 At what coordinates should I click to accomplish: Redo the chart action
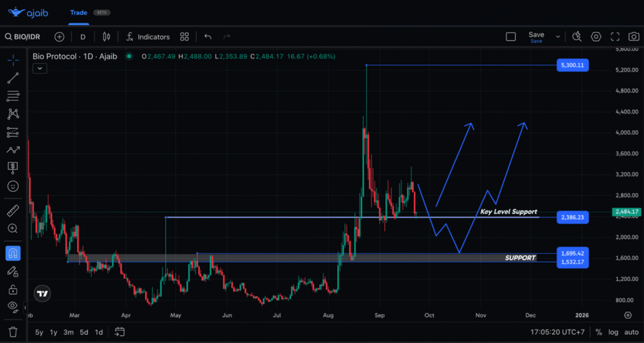[227, 37]
